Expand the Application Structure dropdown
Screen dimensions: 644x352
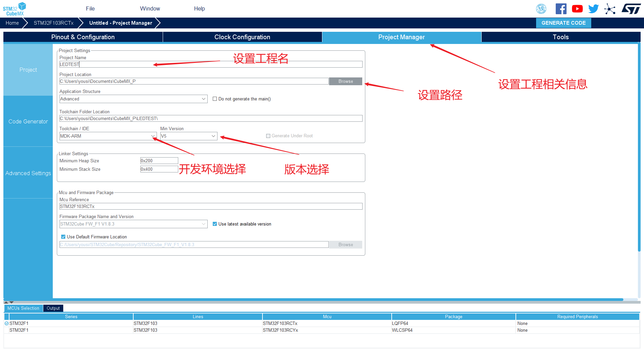[133, 99]
